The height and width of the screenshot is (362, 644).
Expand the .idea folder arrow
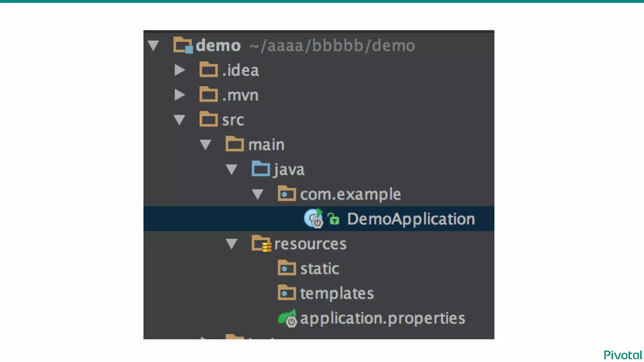180,70
